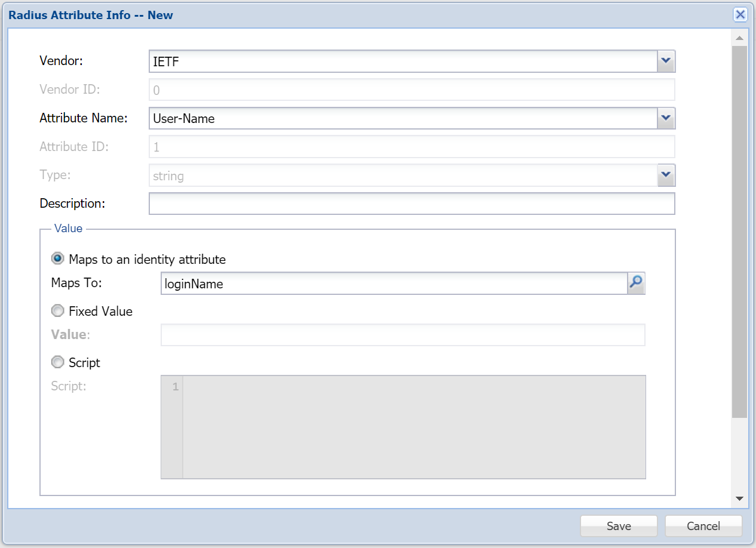Screen dimensions: 756x548
Task: Click inside the Script editor area
Action: (413, 427)
